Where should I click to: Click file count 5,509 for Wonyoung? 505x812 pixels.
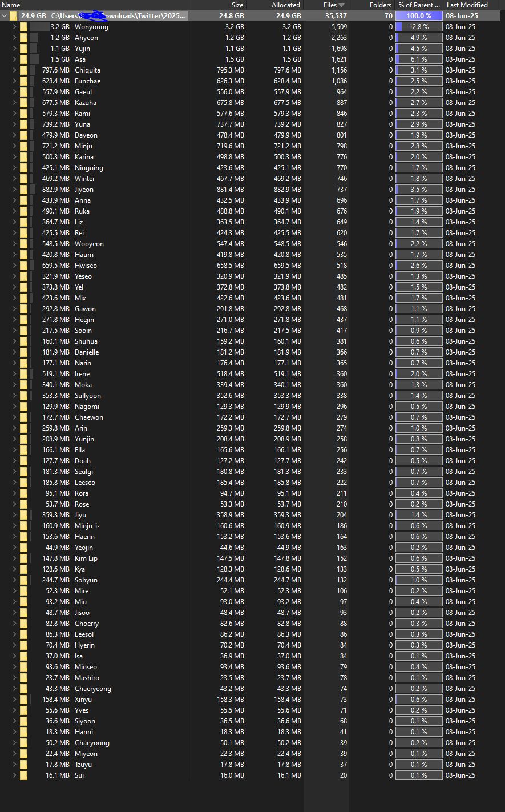(339, 27)
